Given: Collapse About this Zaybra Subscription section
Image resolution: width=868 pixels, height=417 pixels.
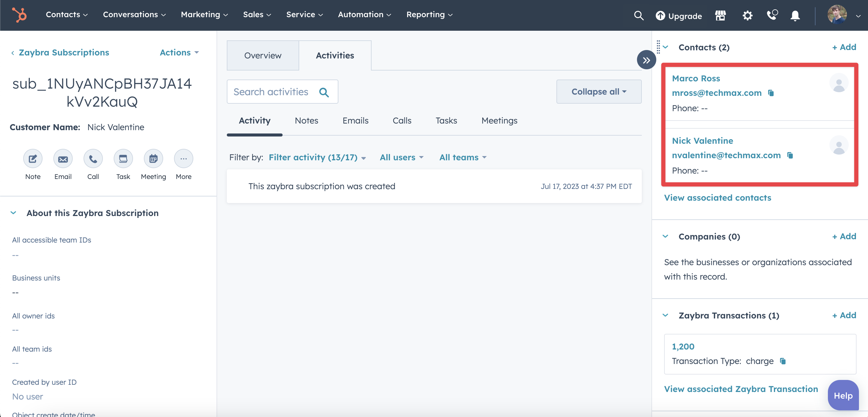Looking at the screenshot, I should point(14,213).
